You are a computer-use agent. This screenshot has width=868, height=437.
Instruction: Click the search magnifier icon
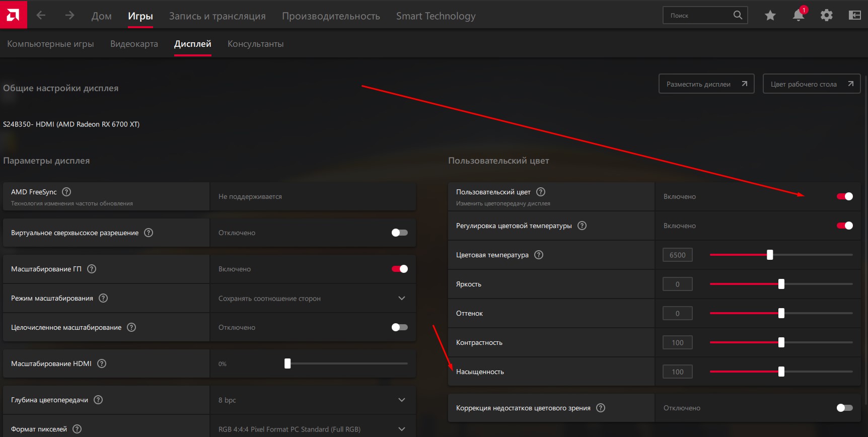tap(738, 15)
